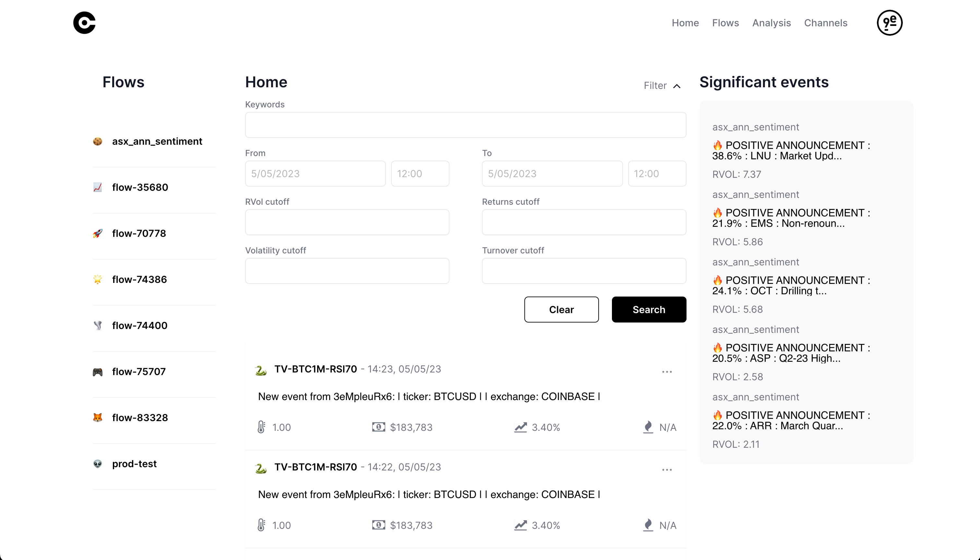Screen dimensions: 980x560
Task: Click the flow-83328 fox icon
Action: tap(98, 417)
